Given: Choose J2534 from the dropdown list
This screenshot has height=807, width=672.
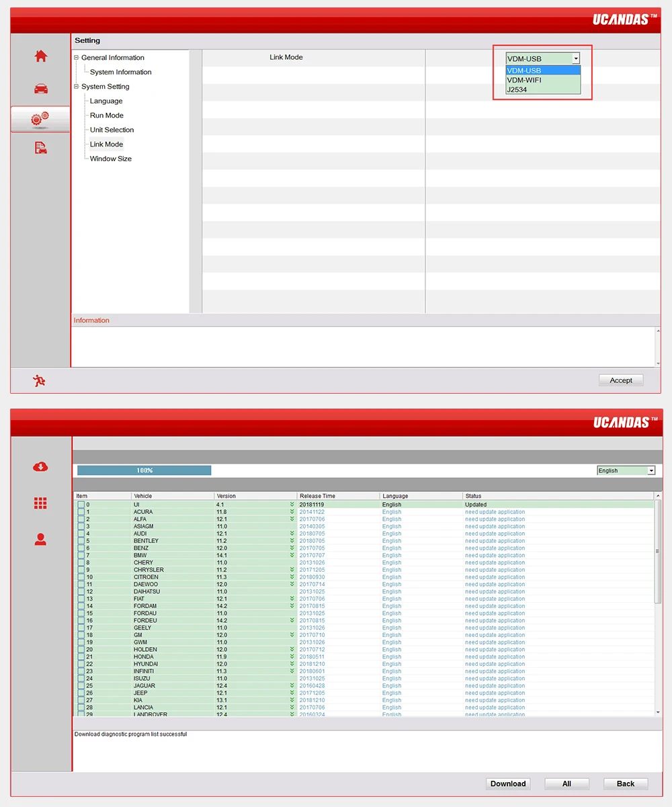Looking at the screenshot, I should coord(542,89).
